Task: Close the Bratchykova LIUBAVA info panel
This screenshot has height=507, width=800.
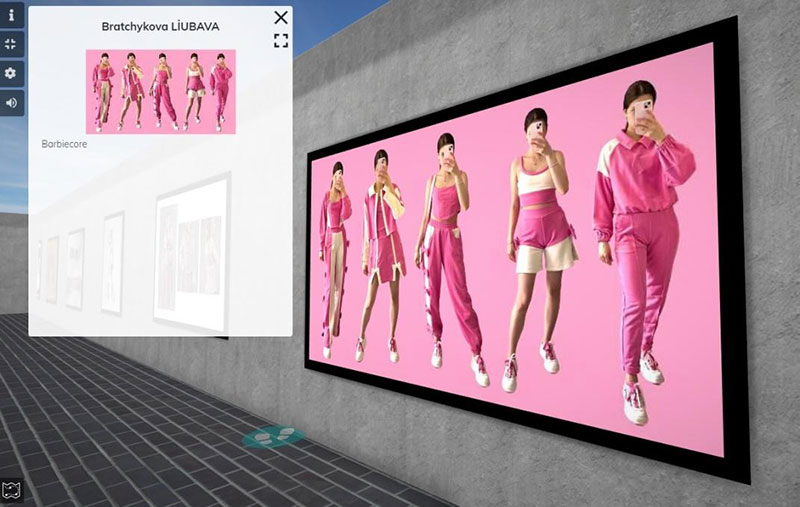Action: coord(281,17)
